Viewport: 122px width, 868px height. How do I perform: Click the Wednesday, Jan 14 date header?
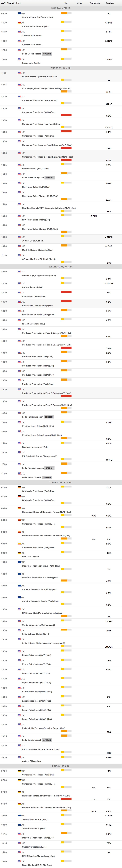click(x=61, y=267)
